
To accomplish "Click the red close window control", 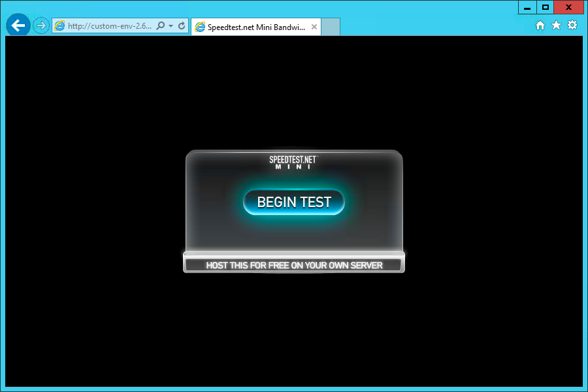I will click(x=568, y=7).
